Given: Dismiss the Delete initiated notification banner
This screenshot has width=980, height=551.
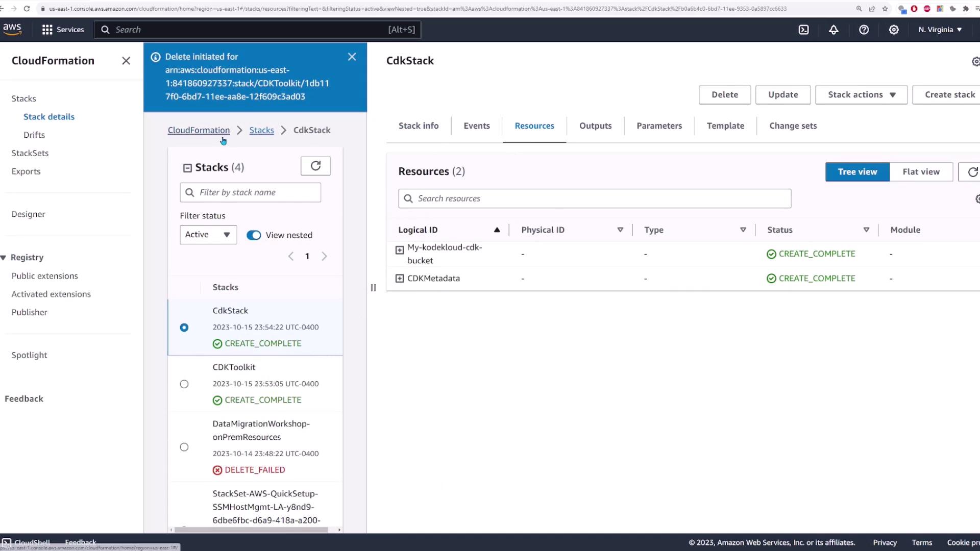Looking at the screenshot, I should pyautogui.click(x=352, y=57).
